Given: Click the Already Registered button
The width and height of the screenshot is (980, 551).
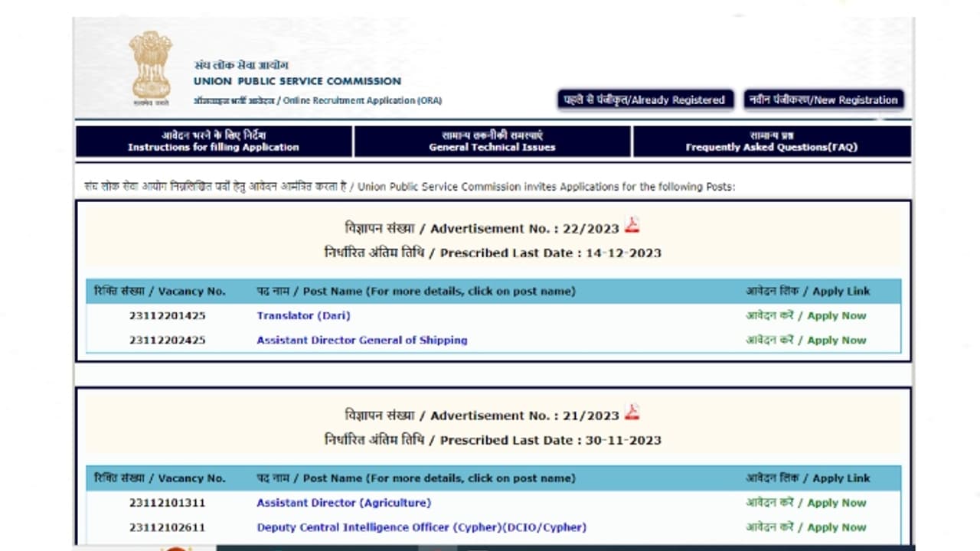Looking at the screenshot, I should coord(643,99).
